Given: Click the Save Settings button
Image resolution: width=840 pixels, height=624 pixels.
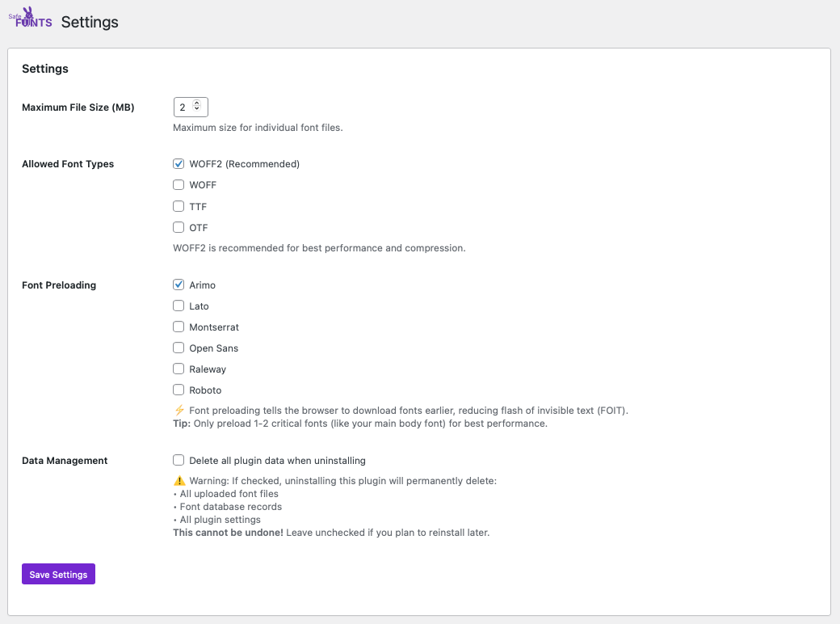Looking at the screenshot, I should pos(58,574).
